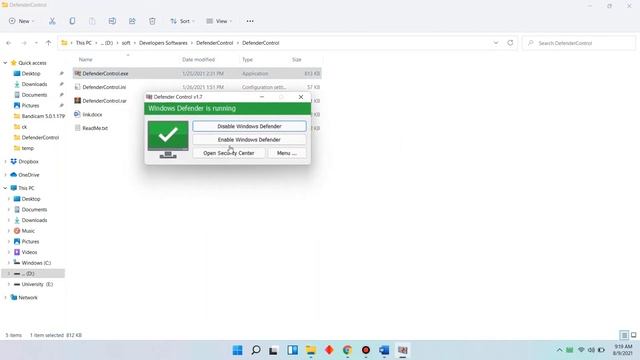
Task: Select the ReadMe.txt file
Action: tap(95, 128)
